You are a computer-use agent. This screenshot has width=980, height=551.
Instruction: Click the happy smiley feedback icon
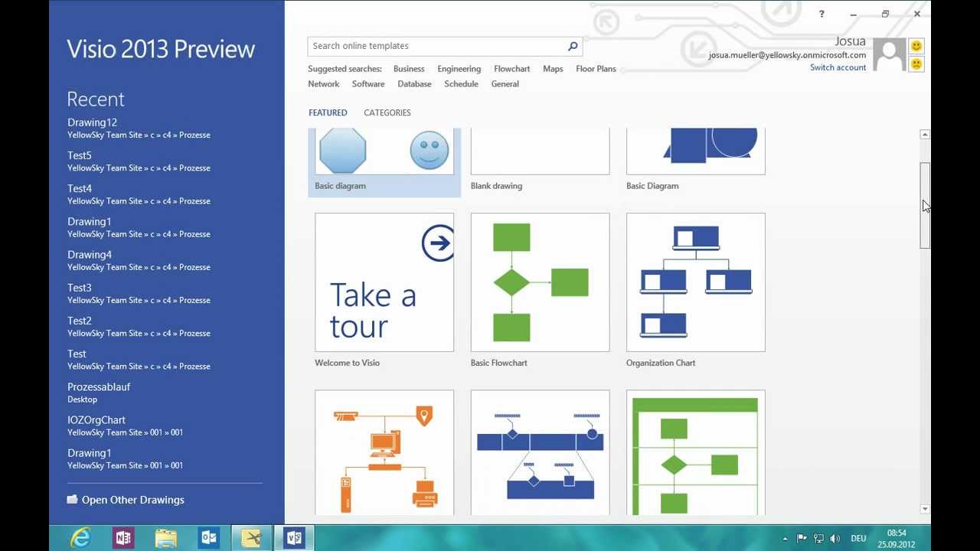point(916,47)
